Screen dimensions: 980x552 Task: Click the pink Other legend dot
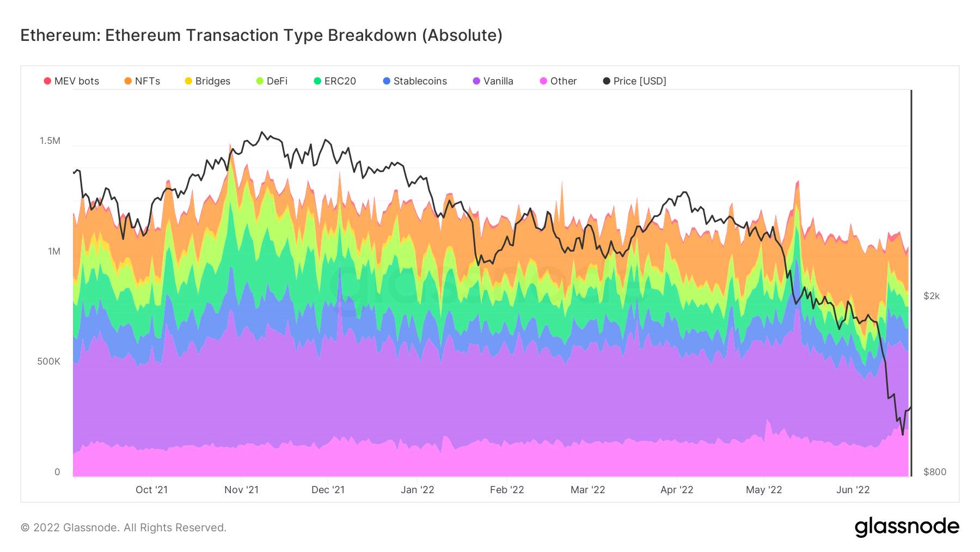tap(543, 81)
